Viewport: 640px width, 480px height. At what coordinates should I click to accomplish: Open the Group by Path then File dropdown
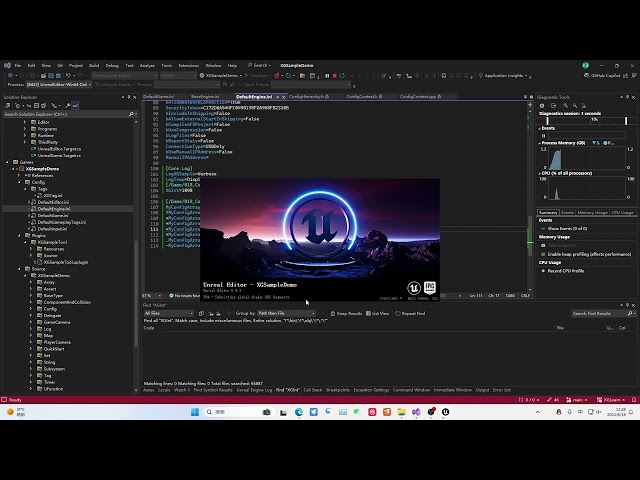click(x=286, y=313)
